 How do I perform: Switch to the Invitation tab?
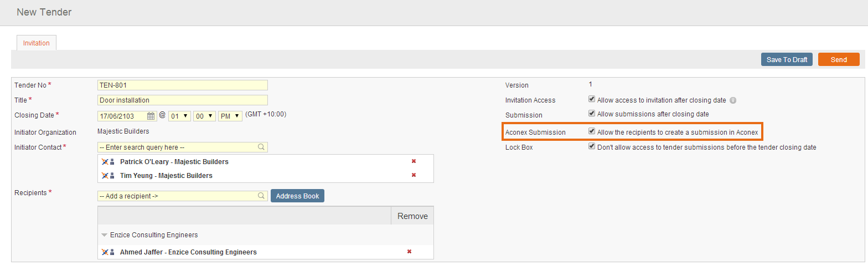[x=37, y=43]
